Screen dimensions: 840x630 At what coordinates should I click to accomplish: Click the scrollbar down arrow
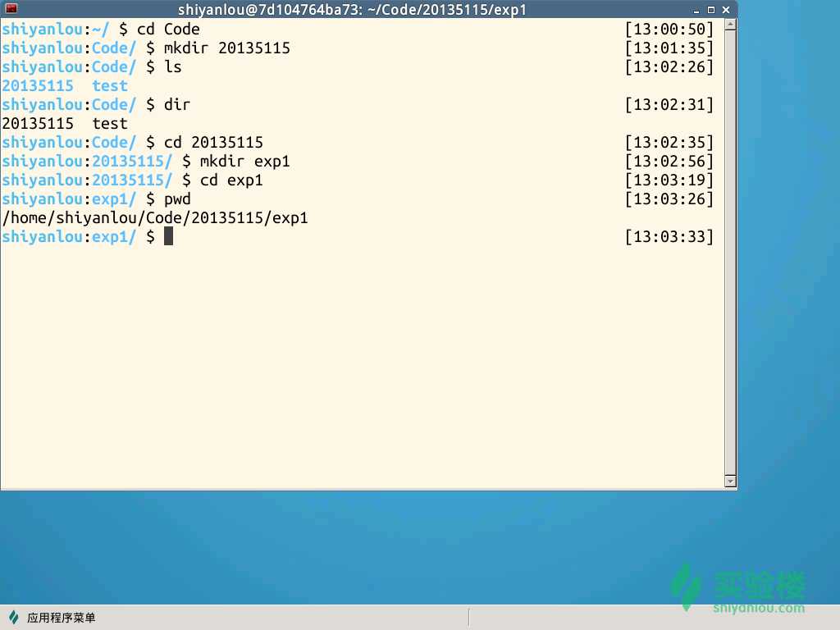(x=730, y=481)
